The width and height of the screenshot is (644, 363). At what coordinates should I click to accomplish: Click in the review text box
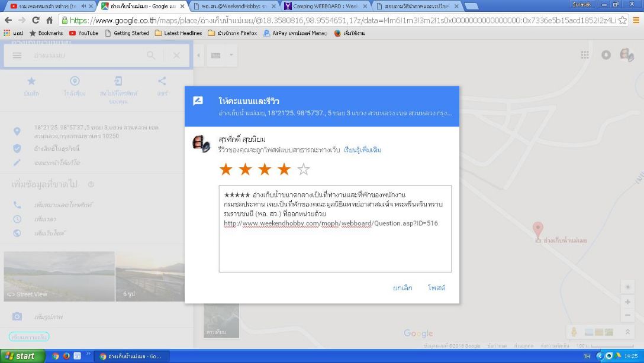335,228
